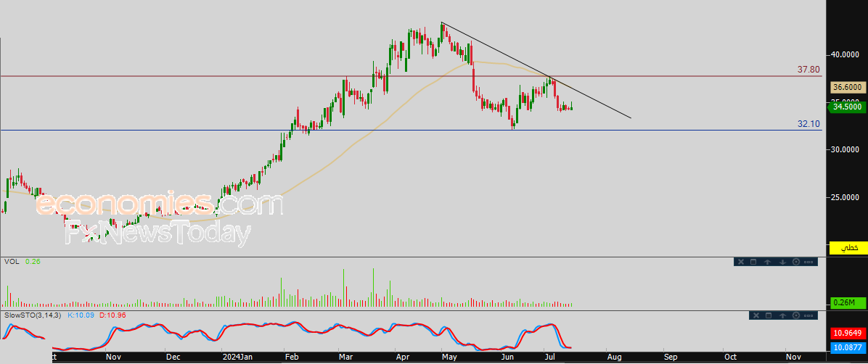This screenshot has width=868, height=364.
Task: Click the May date axis label
Action: [451, 358]
